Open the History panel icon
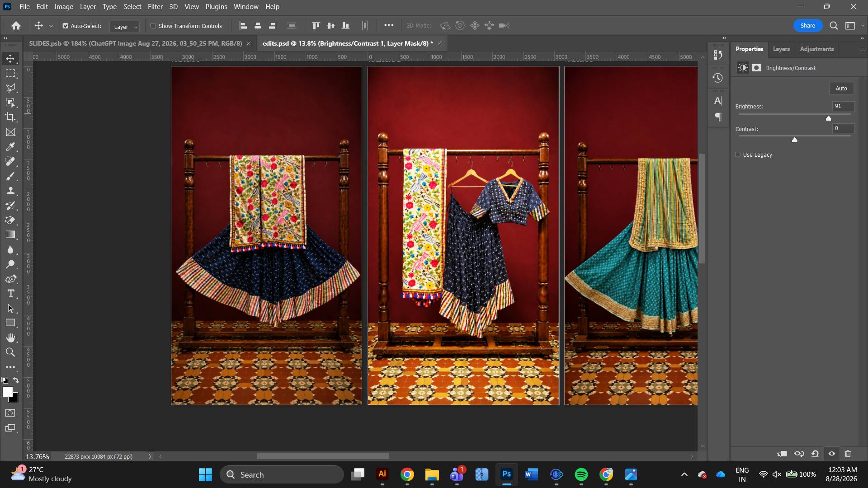 click(x=718, y=78)
